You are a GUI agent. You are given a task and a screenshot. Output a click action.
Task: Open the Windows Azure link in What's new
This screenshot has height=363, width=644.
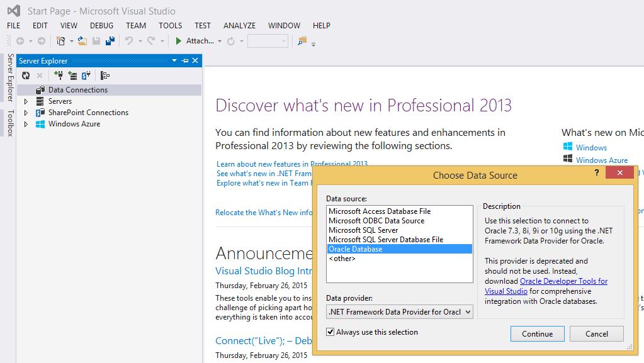tap(602, 160)
